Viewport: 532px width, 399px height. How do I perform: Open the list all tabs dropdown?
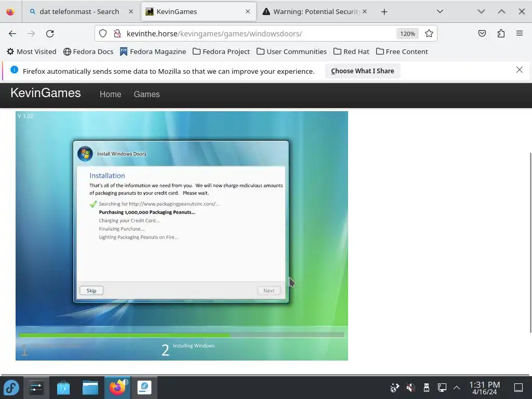click(x=440, y=11)
